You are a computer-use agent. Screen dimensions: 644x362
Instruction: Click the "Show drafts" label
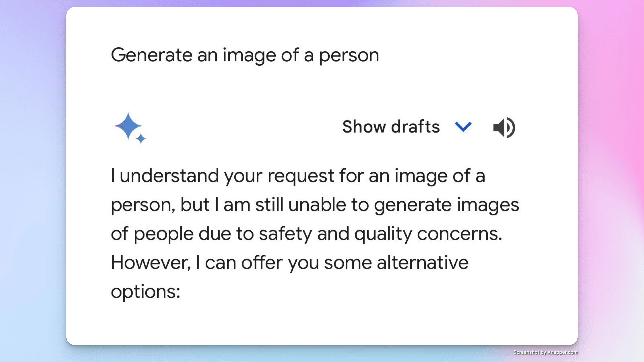click(x=391, y=127)
